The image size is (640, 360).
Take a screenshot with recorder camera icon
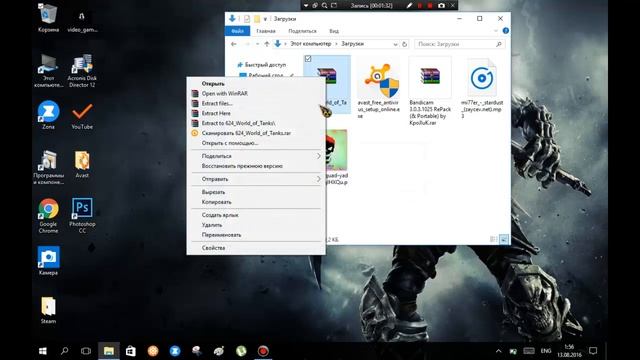(x=441, y=5)
